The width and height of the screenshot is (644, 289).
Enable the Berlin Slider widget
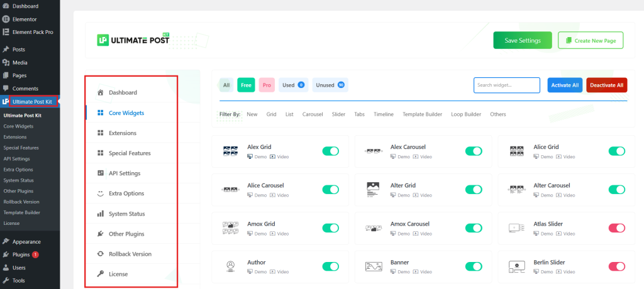point(616,266)
